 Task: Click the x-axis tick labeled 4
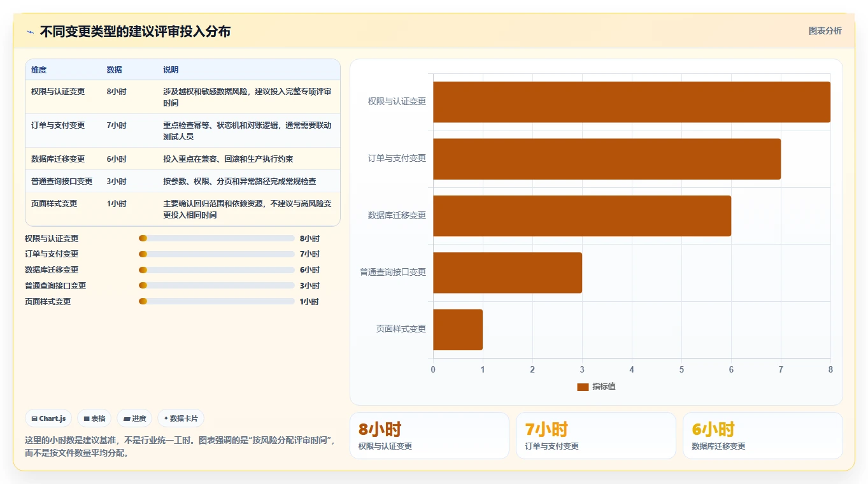(632, 370)
